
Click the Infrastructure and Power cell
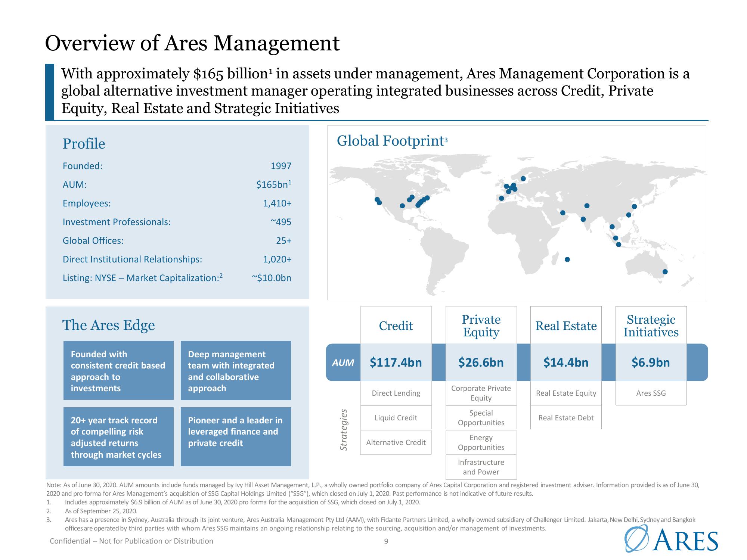[481, 467]
